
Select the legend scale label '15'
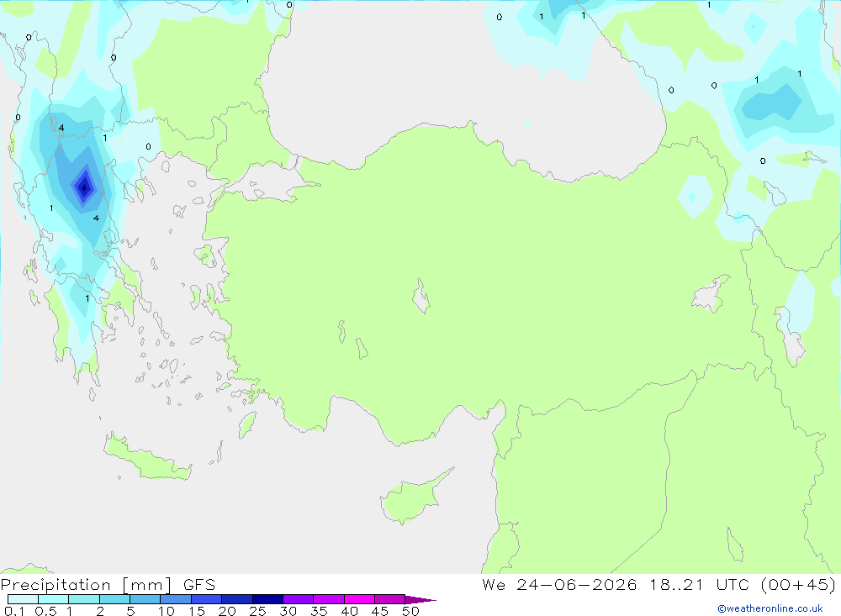pos(196,611)
